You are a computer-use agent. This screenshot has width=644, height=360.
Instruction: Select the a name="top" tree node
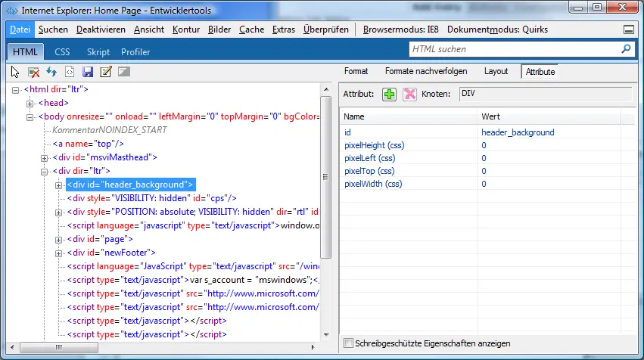pos(88,144)
